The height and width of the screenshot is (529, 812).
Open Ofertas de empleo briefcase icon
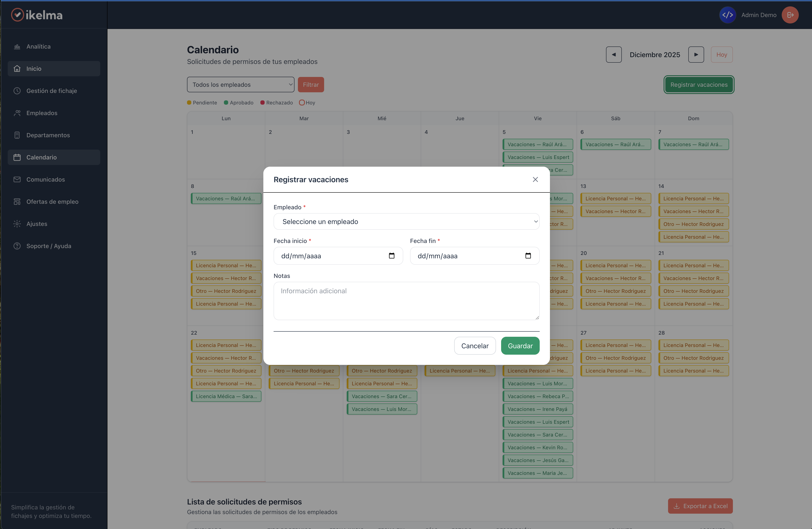coord(17,202)
